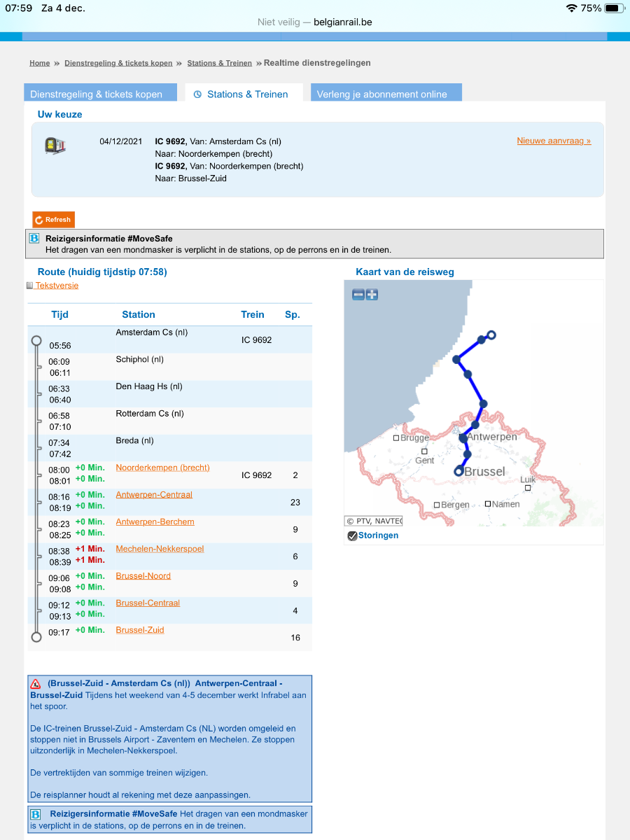Go to Home breadcrumb link
Image resolution: width=630 pixels, height=840 pixels.
pos(39,63)
